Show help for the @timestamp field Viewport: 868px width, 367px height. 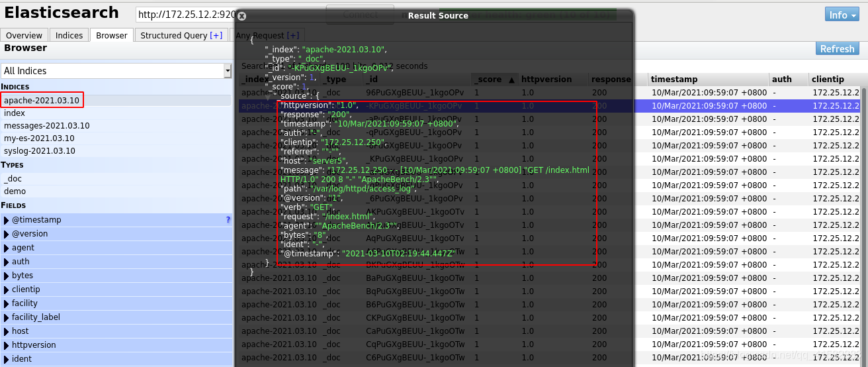pyautogui.click(x=228, y=219)
